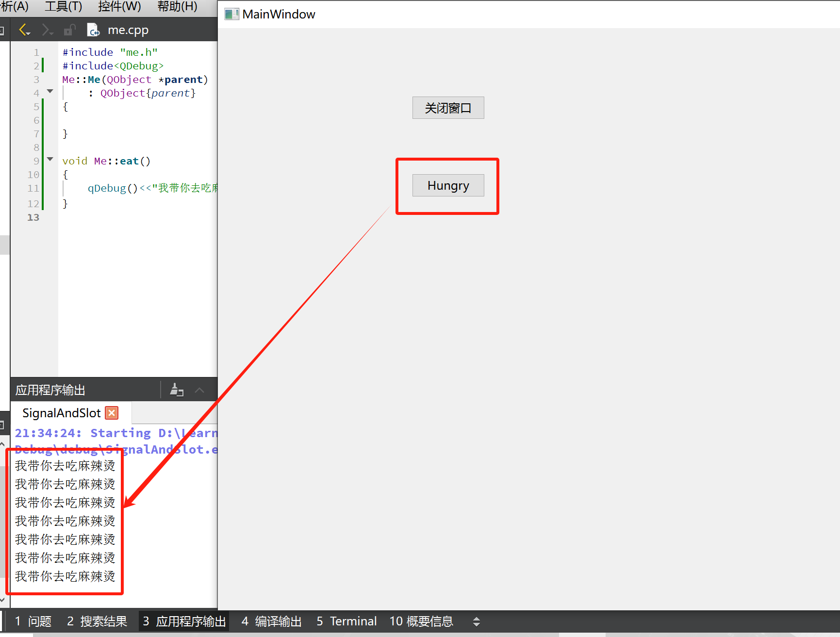Click the MainWindow title bar icon
The height and width of the screenshot is (637, 840).
click(x=231, y=14)
